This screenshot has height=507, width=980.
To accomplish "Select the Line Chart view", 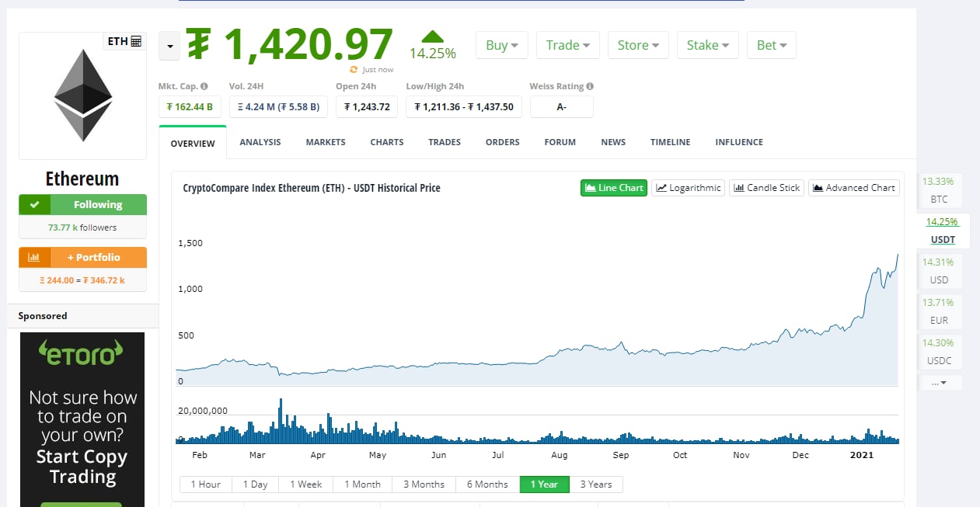I will [614, 188].
